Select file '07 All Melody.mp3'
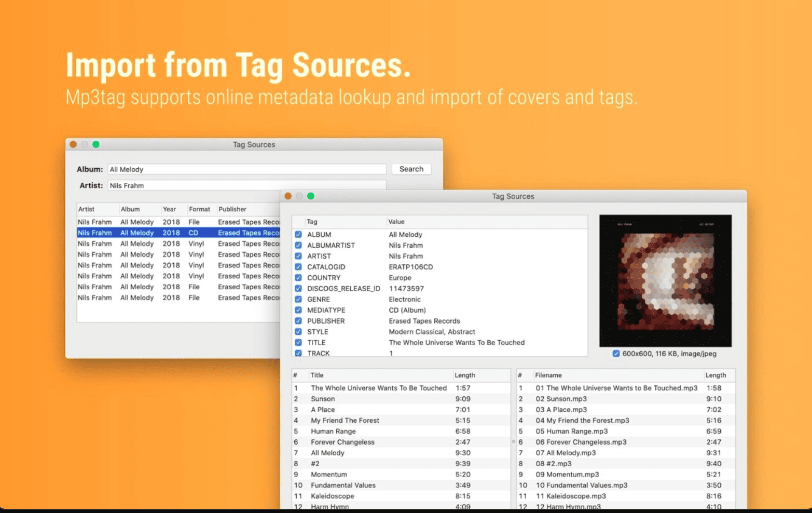The width and height of the screenshot is (812, 513). [x=566, y=453]
